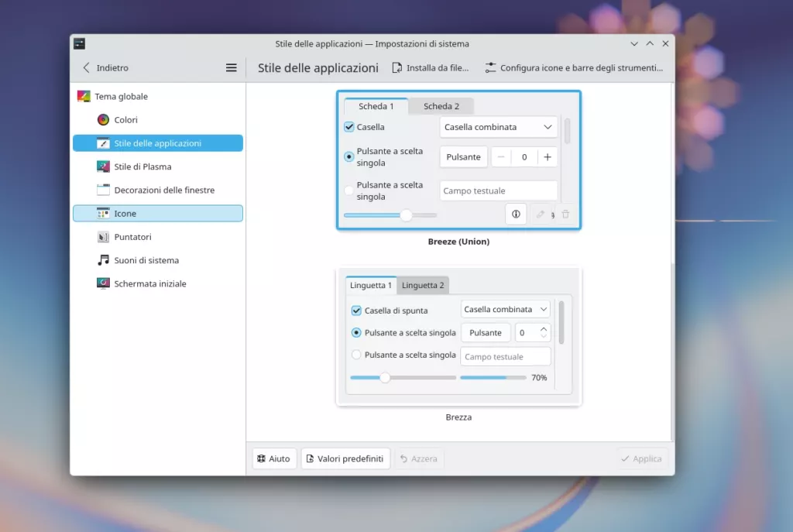Click the Schermata iniziale icon
The width and height of the screenshot is (793, 532).
103,283
